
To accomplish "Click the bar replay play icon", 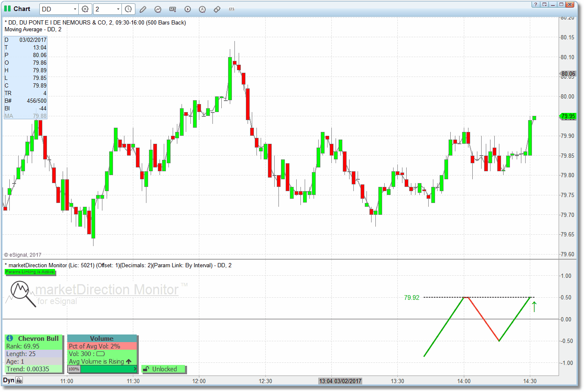I will tap(187, 9).
